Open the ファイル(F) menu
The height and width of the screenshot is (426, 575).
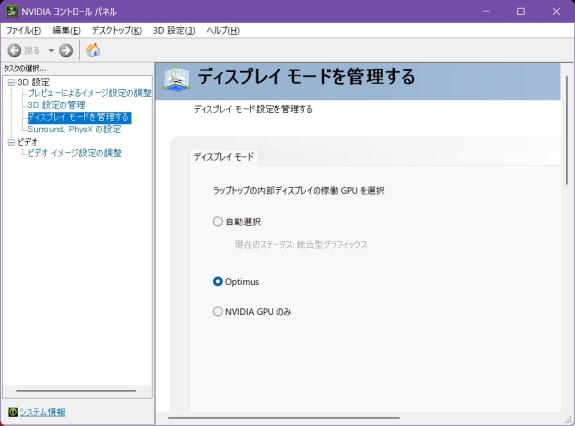23,30
